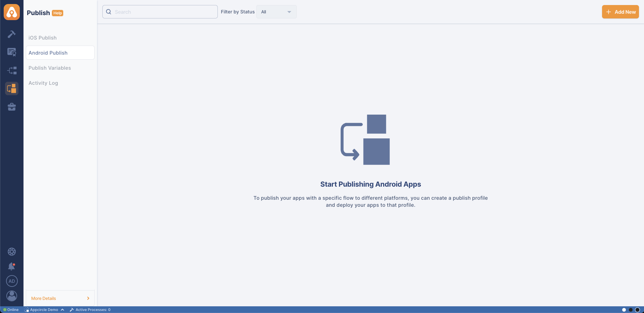644x313 pixels.
Task: Expand the Appcircle Demo organization switcher
Action: click(44, 310)
